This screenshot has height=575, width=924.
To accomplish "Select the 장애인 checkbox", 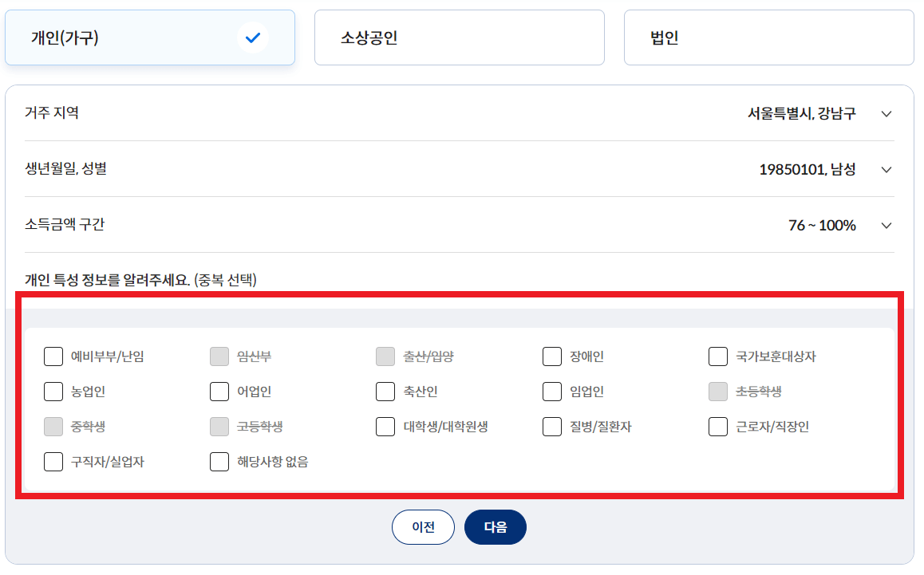I will click(x=552, y=356).
